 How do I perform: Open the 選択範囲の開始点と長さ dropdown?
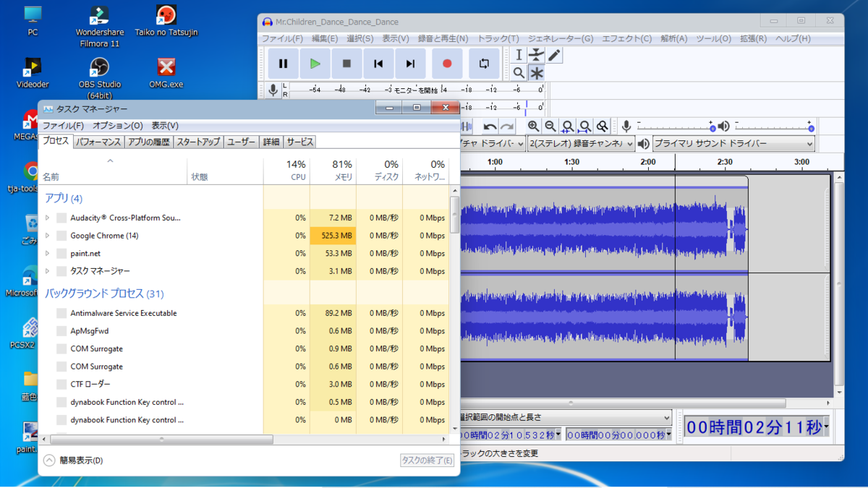pyautogui.click(x=566, y=418)
